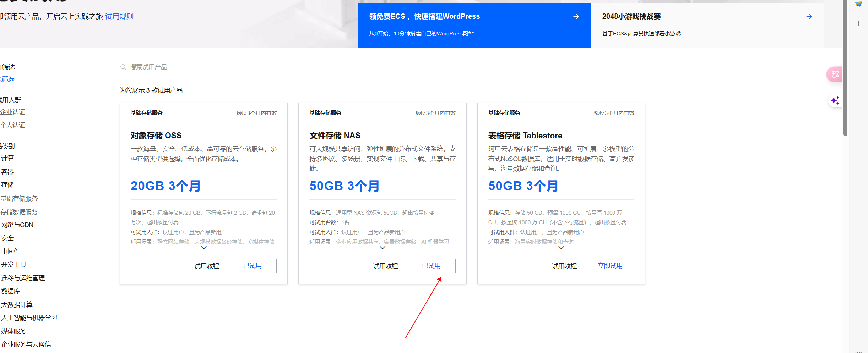Click 50GB 3个月 on the Tablestore card
This screenshot has width=868, height=353.
[523, 186]
